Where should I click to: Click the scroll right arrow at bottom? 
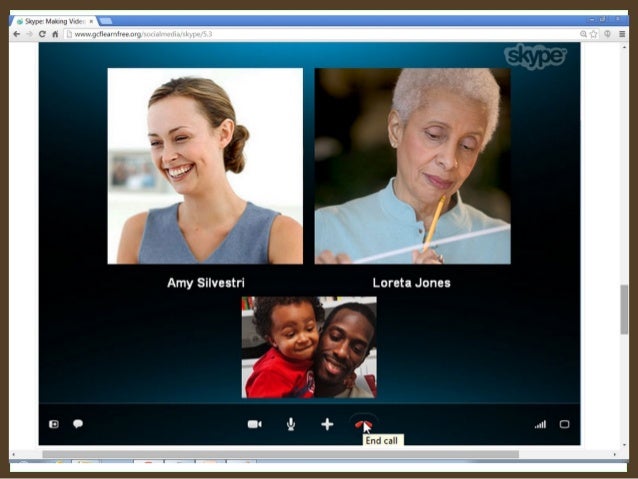(x=614, y=454)
